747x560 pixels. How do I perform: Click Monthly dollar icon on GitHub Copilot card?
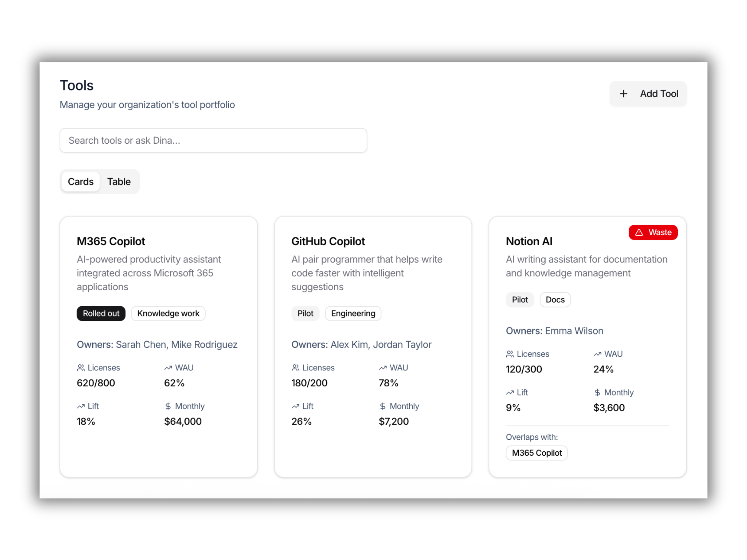click(x=382, y=406)
